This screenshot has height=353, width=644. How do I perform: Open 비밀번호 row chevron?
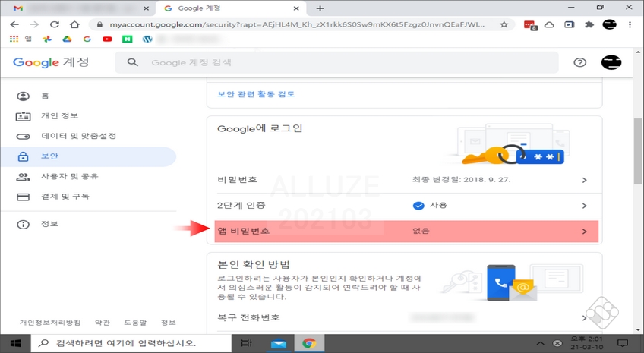pyautogui.click(x=585, y=180)
